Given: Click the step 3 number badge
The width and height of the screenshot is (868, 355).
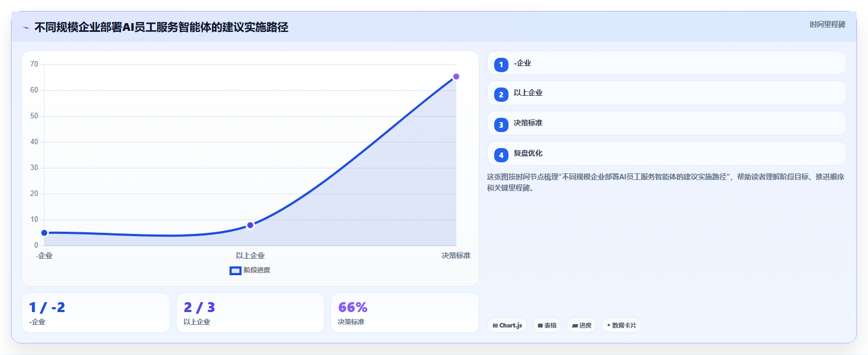Looking at the screenshot, I should click(501, 125).
